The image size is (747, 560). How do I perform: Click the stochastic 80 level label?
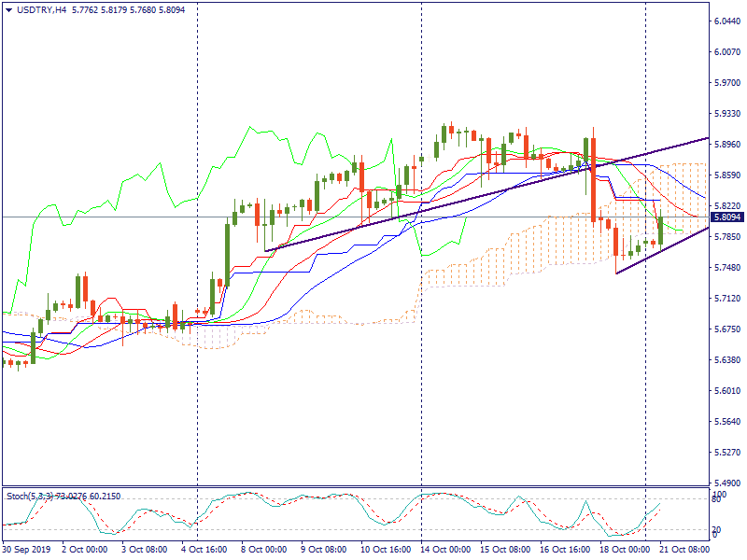tap(717, 500)
